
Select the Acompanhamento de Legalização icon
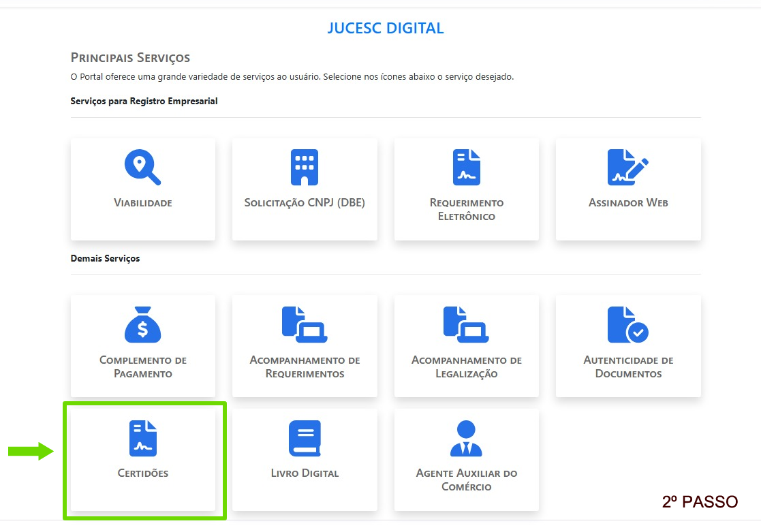467,325
